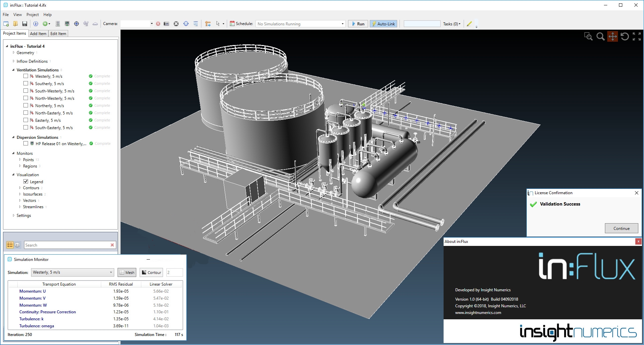Click the zoom-to-region icon in viewport
644x345 pixels.
588,36
